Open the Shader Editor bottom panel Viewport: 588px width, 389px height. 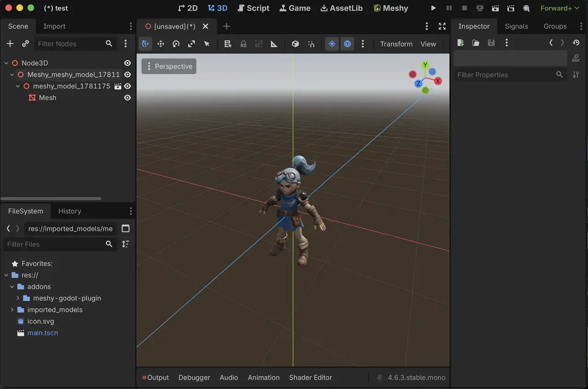pyautogui.click(x=311, y=378)
